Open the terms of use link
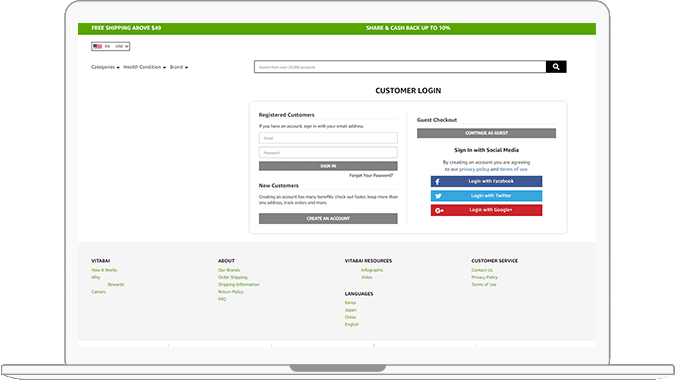This screenshot has height=380, width=675. click(x=513, y=169)
